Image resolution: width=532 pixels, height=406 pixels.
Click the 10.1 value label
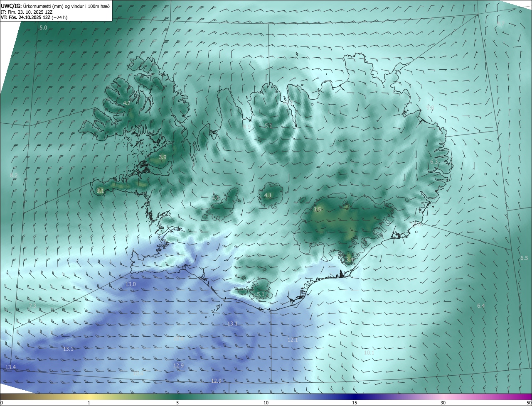(369, 353)
